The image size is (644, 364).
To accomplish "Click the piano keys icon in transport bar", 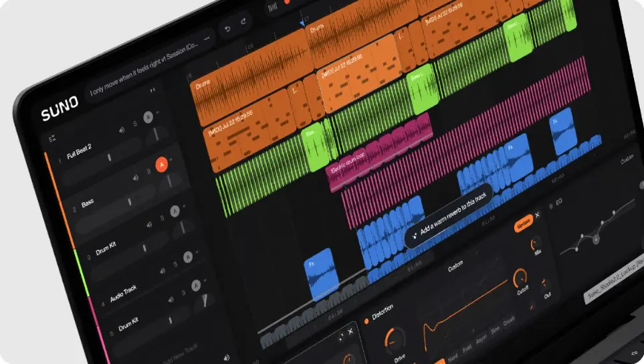I will pyautogui.click(x=273, y=7).
